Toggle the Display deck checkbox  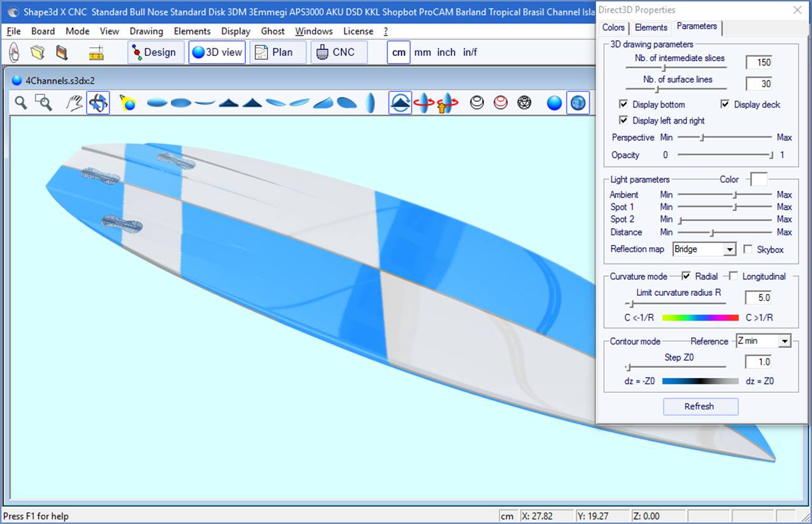click(725, 105)
